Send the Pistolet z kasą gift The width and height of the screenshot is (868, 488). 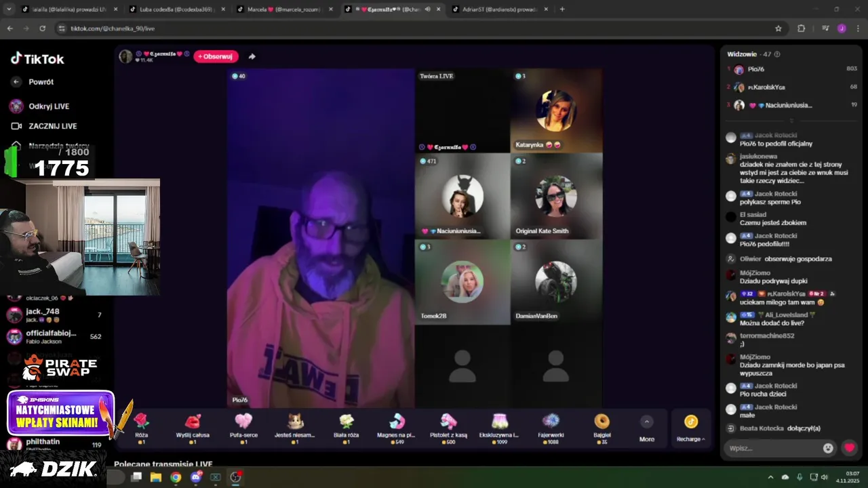click(448, 428)
